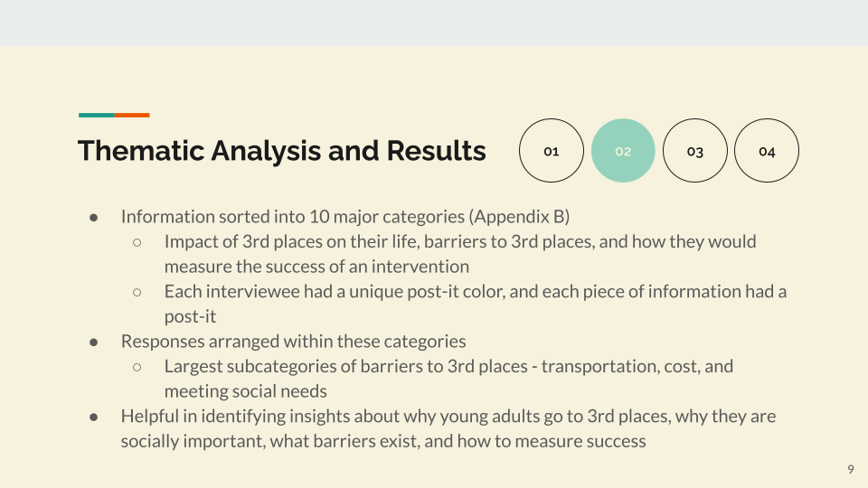The width and height of the screenshot is (868, 488).
Task: Click the 'Impact of 3rd places' sub-bullet text
Action: tap(460, 254)
